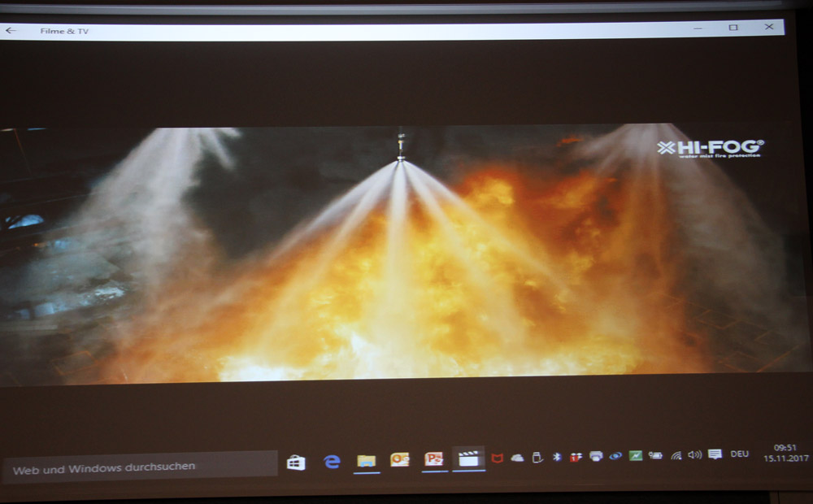Maximize the Filme & TV window
Image resolution: width=813 pixels, height=504 pixels.
[733, 28]
